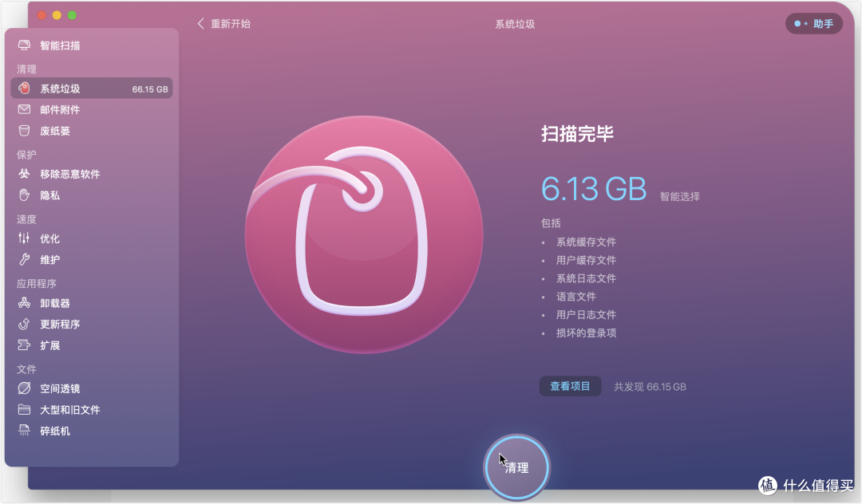Image resolution: width=862 pixels, height=504 pixels.
Task: Open 智能扫描 in the sidebar
Action: pos(91,45)
